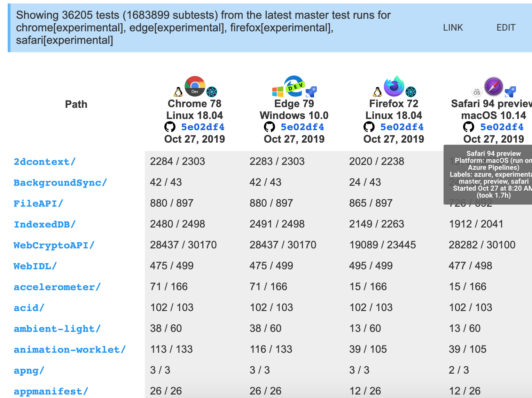Screen dimensions: 532x398
Task: Click the macOS icon beside Safari
Action: pos(477,92)
